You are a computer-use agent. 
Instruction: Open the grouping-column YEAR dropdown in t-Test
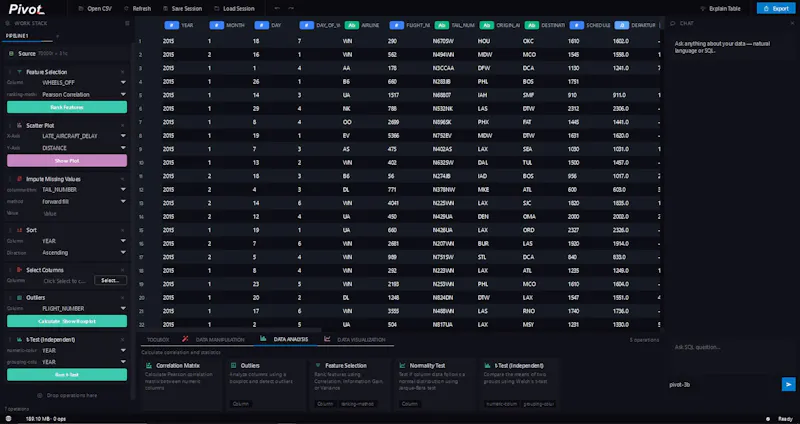(x=84, y=362)
